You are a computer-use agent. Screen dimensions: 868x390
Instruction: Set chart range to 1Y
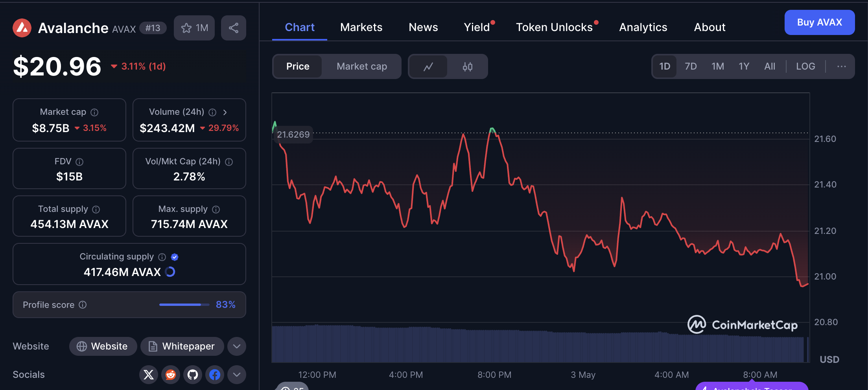(x=744, y=66)
